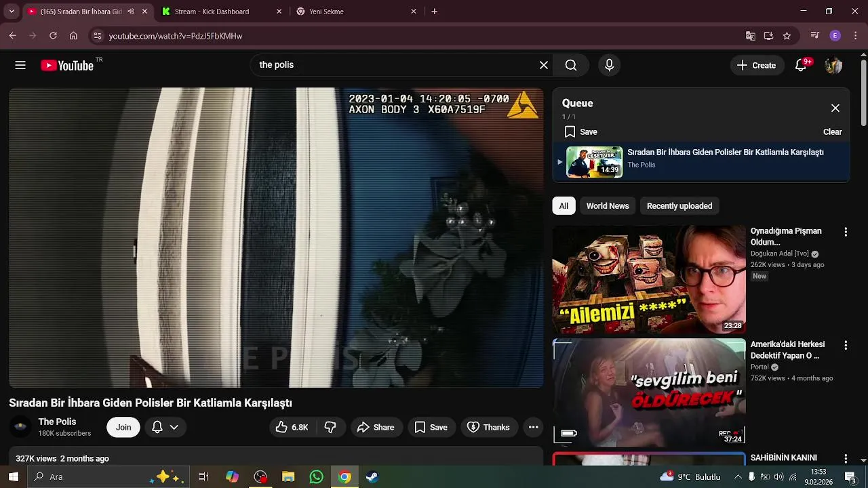Open the tab search dropdown arrow
The width and height of the screenshot is (868, 488).
tap(12, 12)
